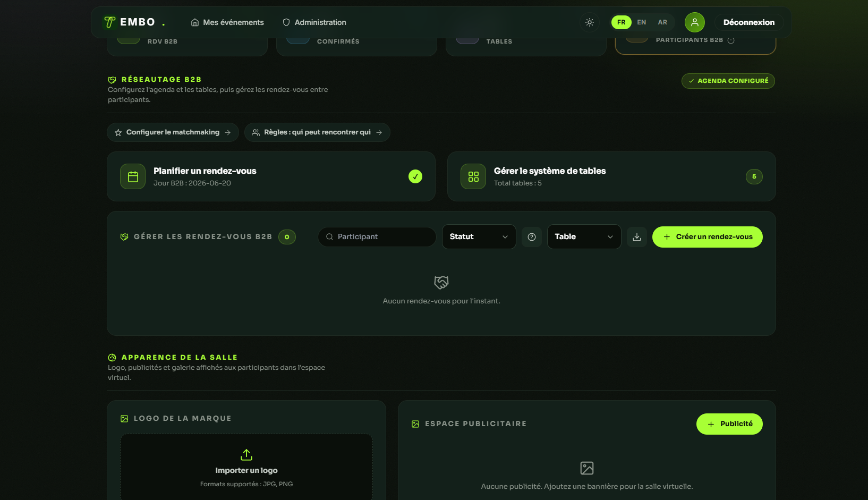The image size is (868, 500).
Task: Switch language to EN
Action: tap(642, 22)
